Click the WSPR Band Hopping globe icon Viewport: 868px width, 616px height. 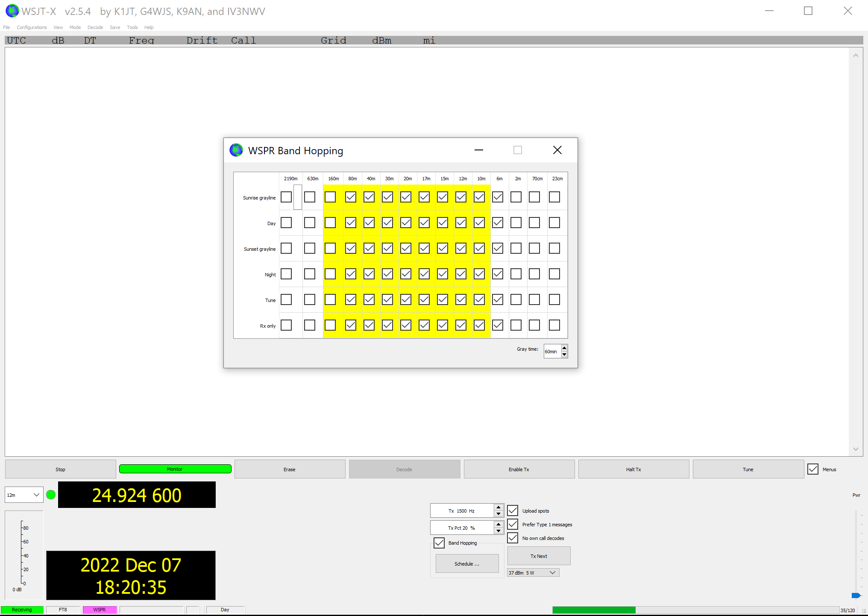(236, 150)
